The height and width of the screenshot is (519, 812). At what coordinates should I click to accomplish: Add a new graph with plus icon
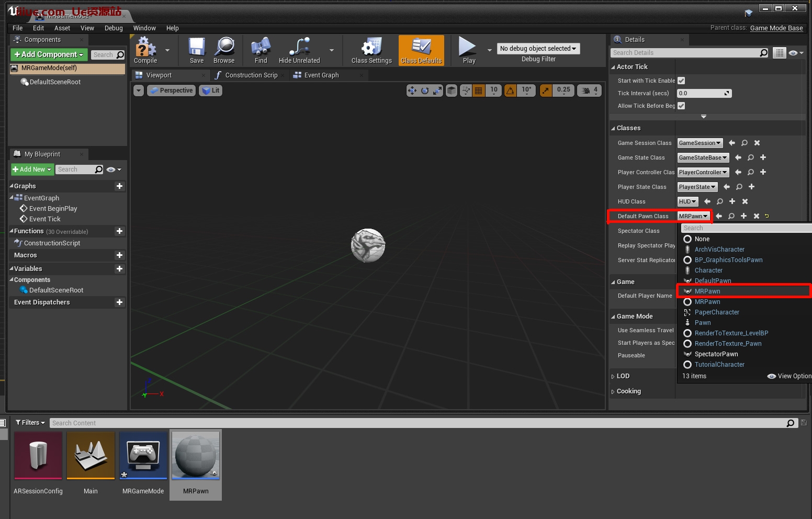119,186
